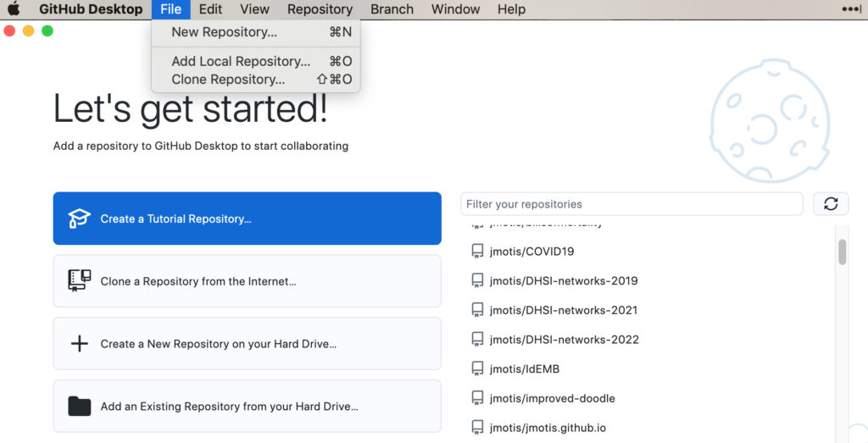
Task: Click the clone repository book icon
Action: click(x=79, y=280)
